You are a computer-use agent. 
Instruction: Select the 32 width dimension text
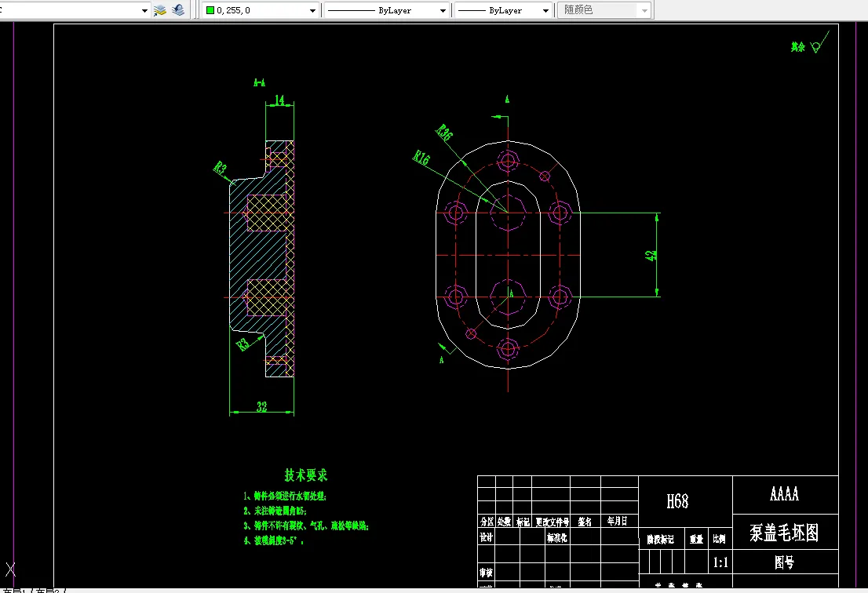click(262, 406)
